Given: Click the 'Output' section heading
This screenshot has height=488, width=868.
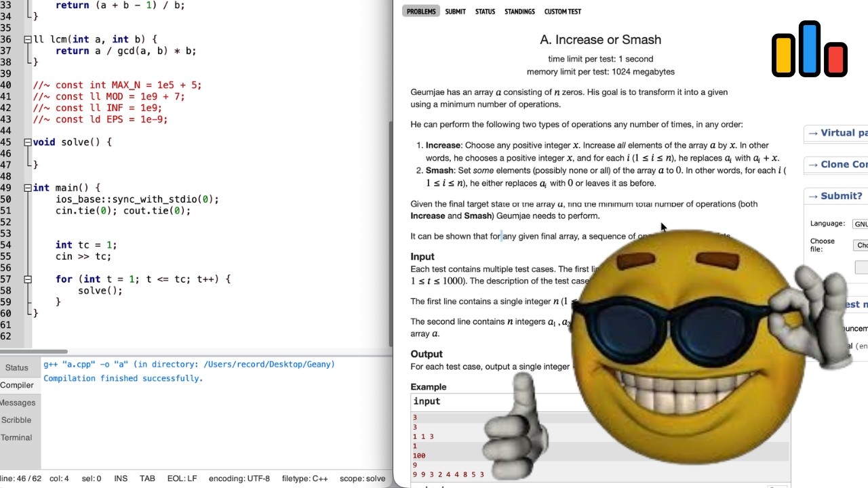Looking at the screenshot, I should pyautogui.click(x=427, y=354).
